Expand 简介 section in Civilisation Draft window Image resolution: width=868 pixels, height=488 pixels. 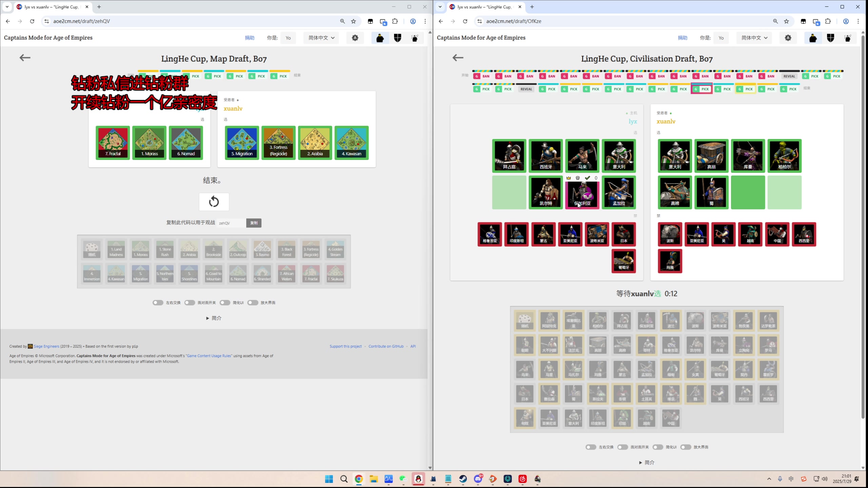pyautogui.click(x=647, y=463)
